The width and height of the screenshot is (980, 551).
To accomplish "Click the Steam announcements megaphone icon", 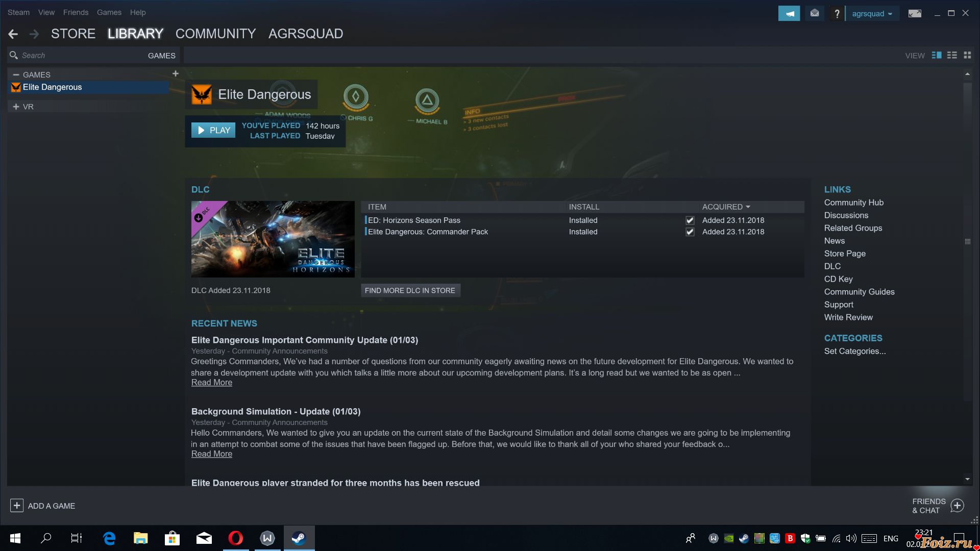I will point(789,14).
